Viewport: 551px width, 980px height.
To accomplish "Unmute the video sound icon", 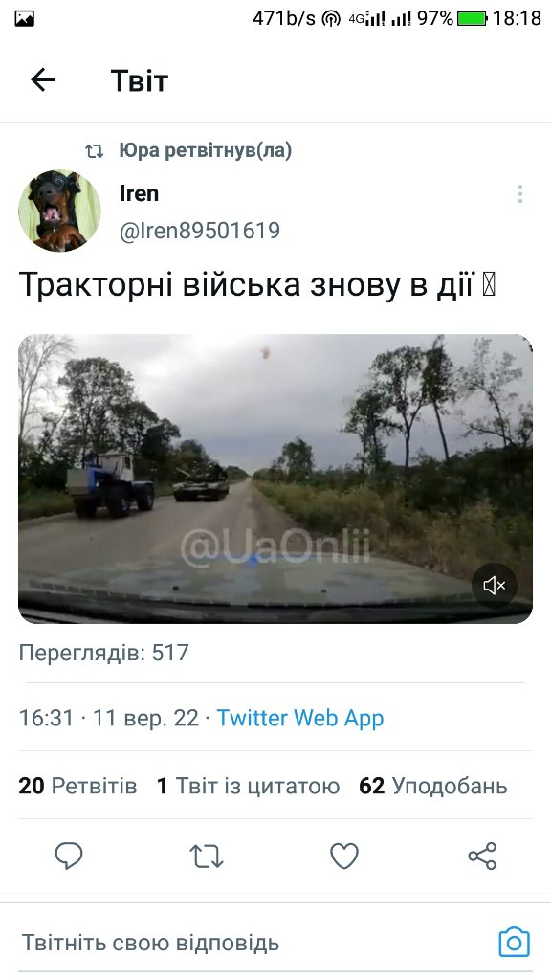I will click(494, 586).
